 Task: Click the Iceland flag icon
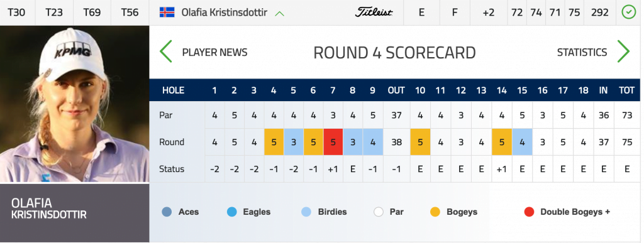point(167,13)
